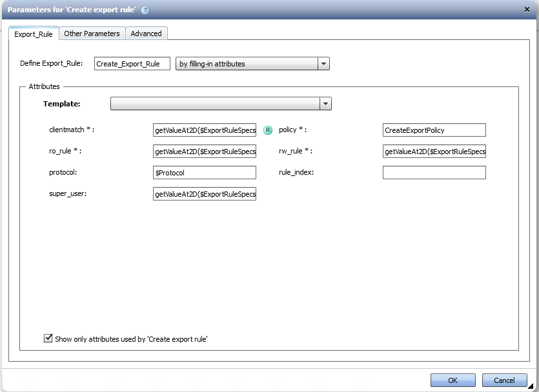Open the Advanced tab

[146, 34]
